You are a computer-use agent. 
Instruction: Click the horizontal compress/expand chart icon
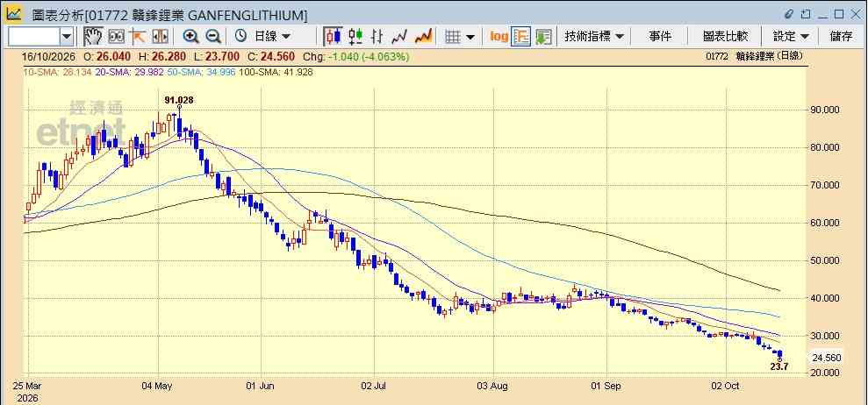[160, 37]
